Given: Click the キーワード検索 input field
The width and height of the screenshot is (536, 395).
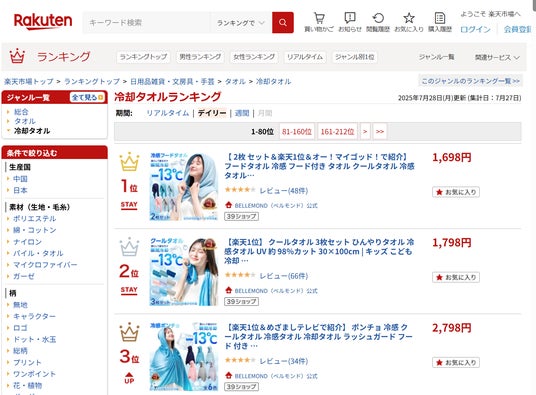Looking at the screenshot, I should (x=147, y=23).
